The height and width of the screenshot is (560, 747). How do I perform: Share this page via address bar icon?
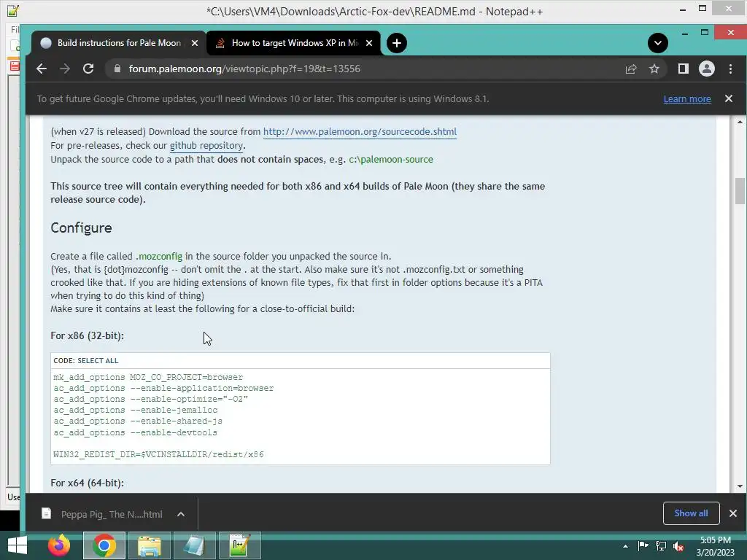point(631,69)
